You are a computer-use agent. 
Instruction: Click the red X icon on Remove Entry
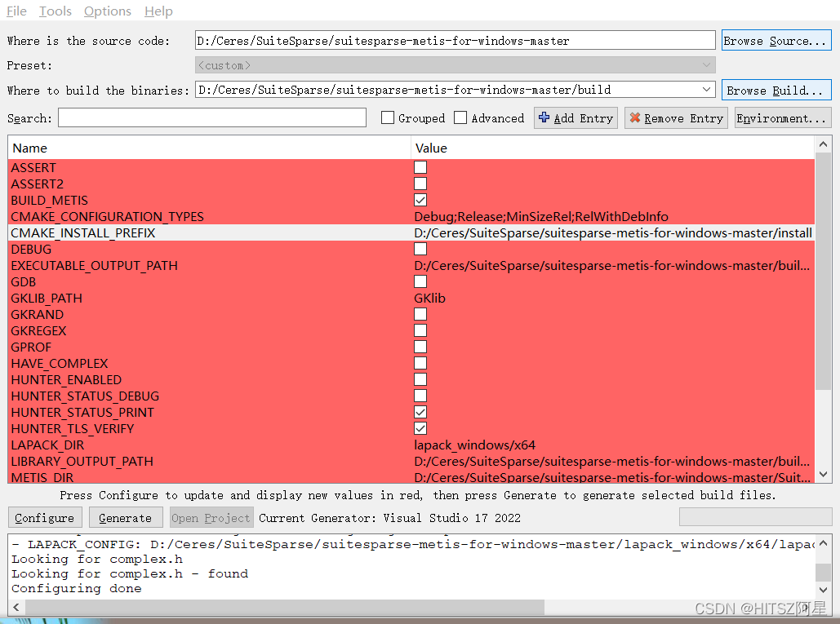tap(635, 117)
